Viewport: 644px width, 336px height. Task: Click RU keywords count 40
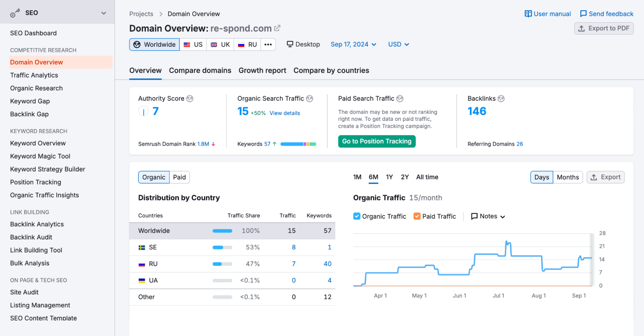327,264
